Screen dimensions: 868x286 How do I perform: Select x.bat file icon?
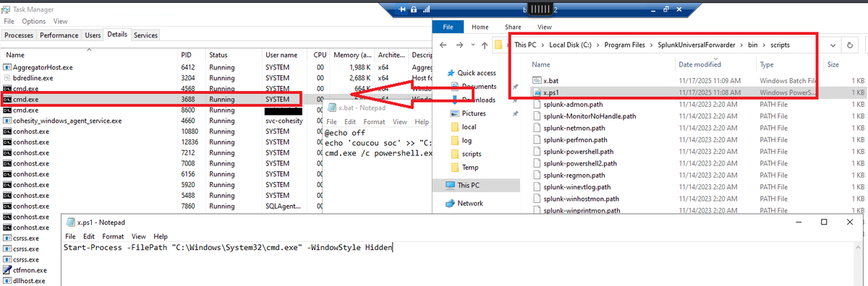click(536, 80)
